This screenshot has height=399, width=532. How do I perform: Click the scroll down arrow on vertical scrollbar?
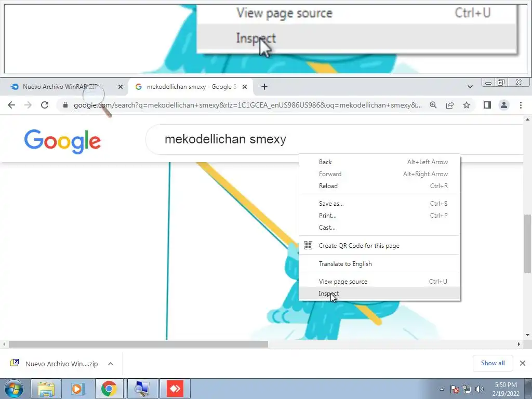pyautogui.click(x=527, y=335)
